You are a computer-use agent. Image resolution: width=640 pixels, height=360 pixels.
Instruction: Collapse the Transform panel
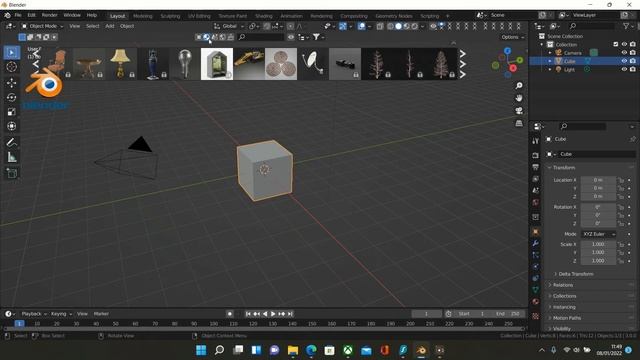pos(563,168)
